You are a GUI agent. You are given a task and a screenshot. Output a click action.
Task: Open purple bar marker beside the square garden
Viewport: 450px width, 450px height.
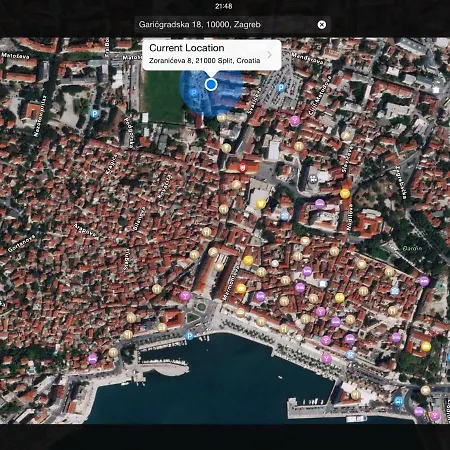click(185, 295)
